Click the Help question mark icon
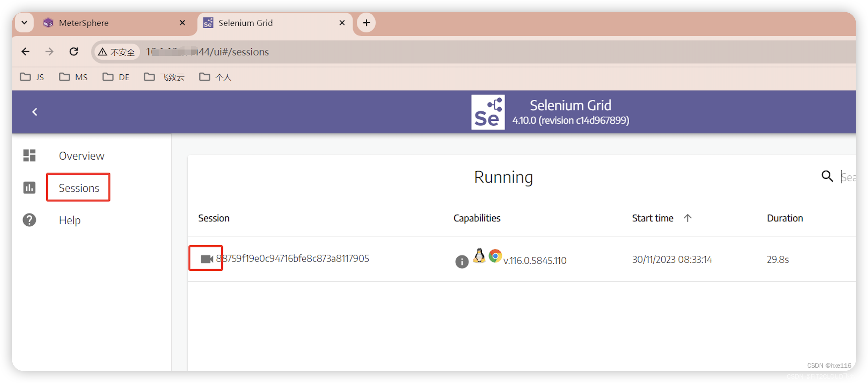The width and height of the screenshot is (868, 383). click(x=29, y=220)
